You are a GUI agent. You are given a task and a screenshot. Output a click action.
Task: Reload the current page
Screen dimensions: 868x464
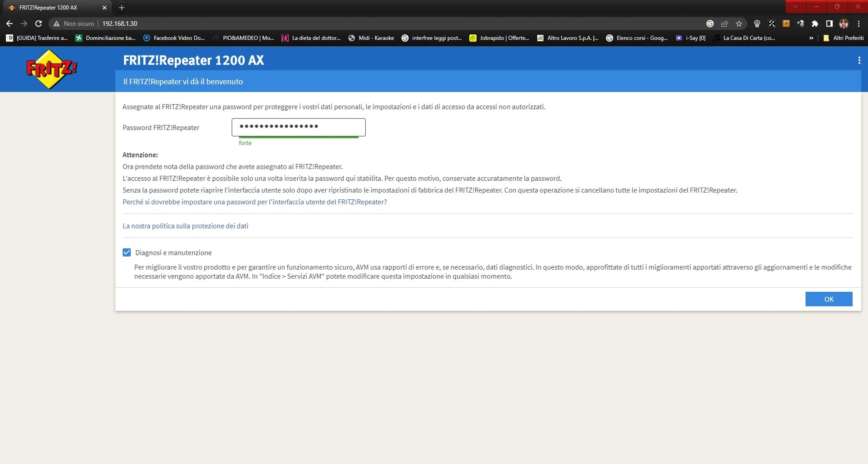[x=38, y=23]
